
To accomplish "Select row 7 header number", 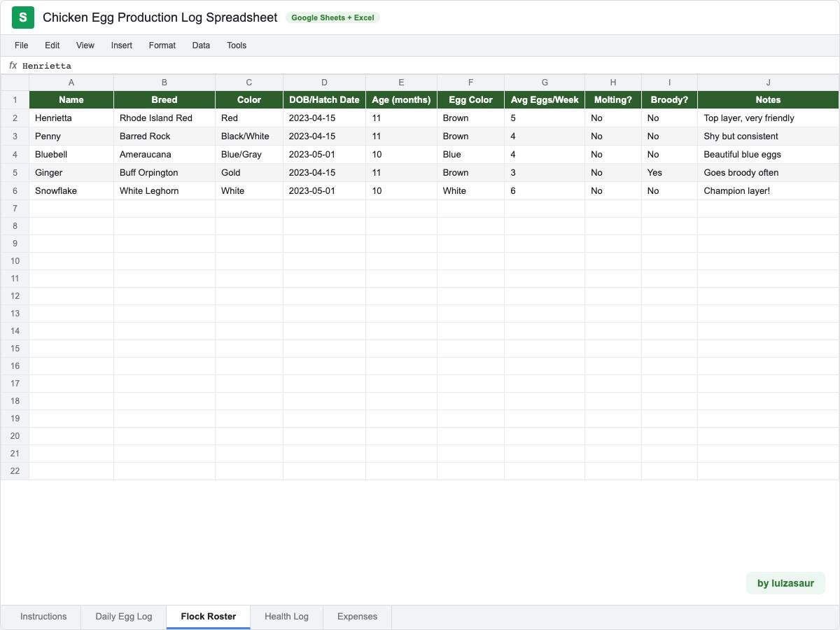I will pyautogui.click(x=15, y=209).
